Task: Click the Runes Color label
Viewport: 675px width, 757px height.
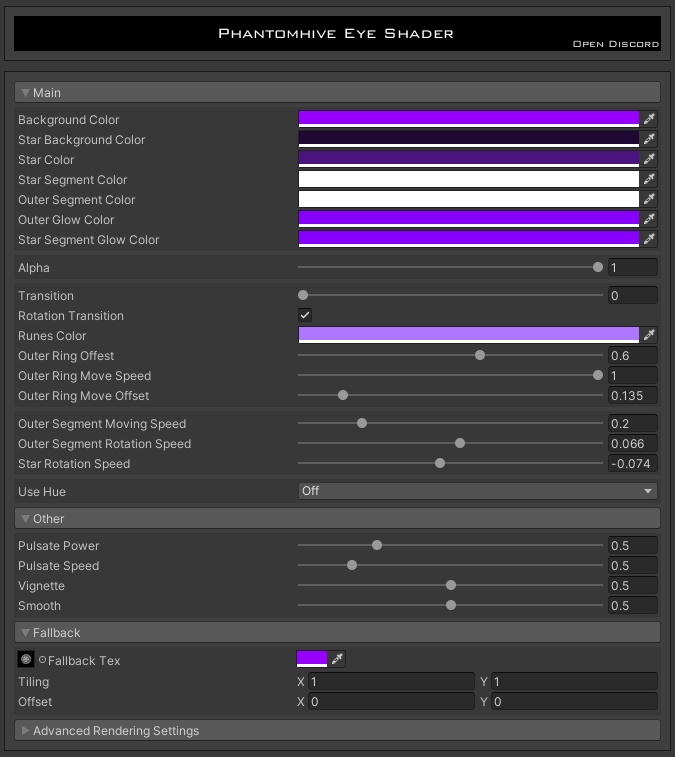Action: point(52,336)
